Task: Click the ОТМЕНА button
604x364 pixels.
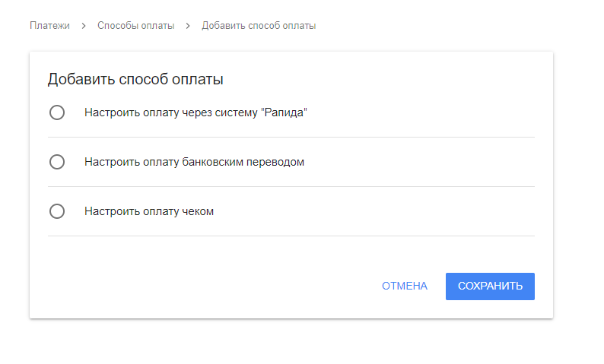Action: pyautogui.click(x=405, y=286)
